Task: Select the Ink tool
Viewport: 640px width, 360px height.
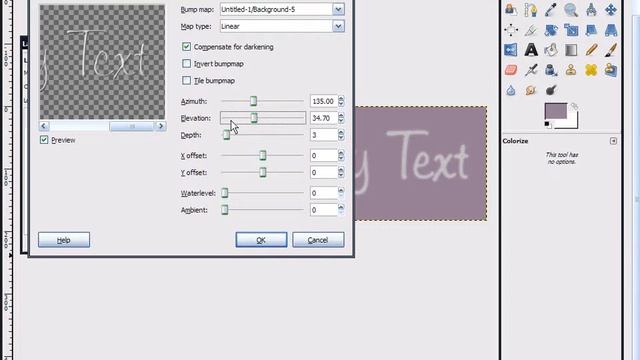Action: (x=551, y=70)
